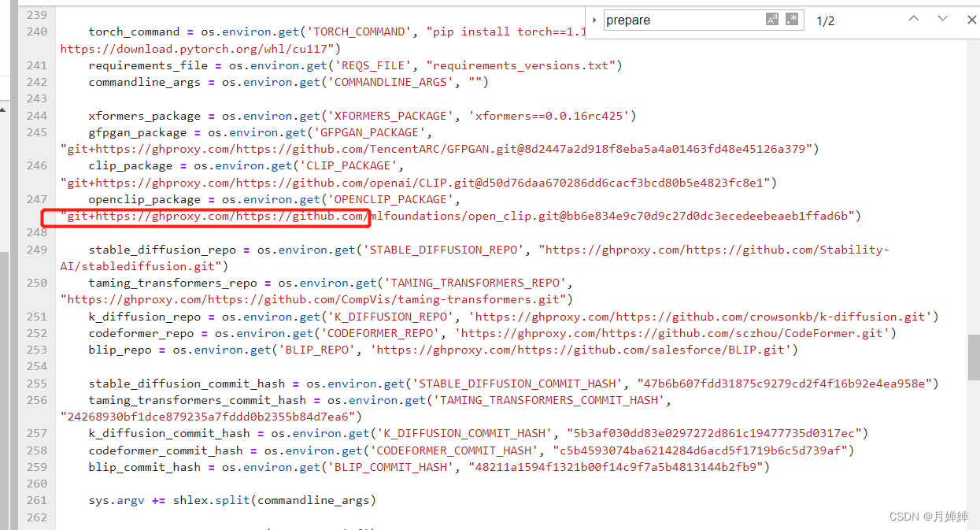Click the 'requirements_file' variable name

[x=148, y=65]
